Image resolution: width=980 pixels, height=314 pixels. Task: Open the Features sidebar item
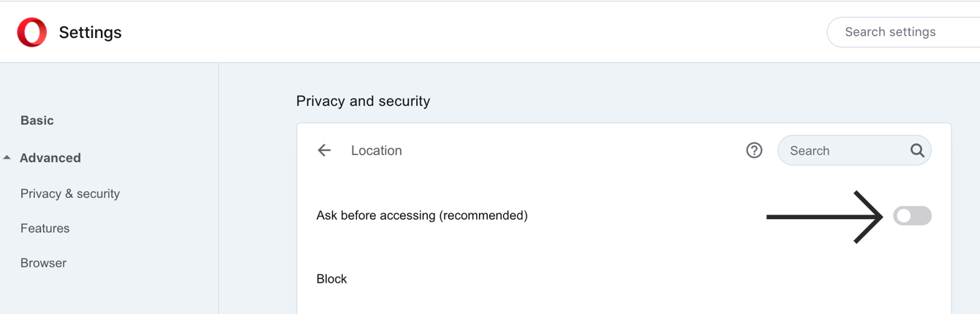tap(45, 228)
